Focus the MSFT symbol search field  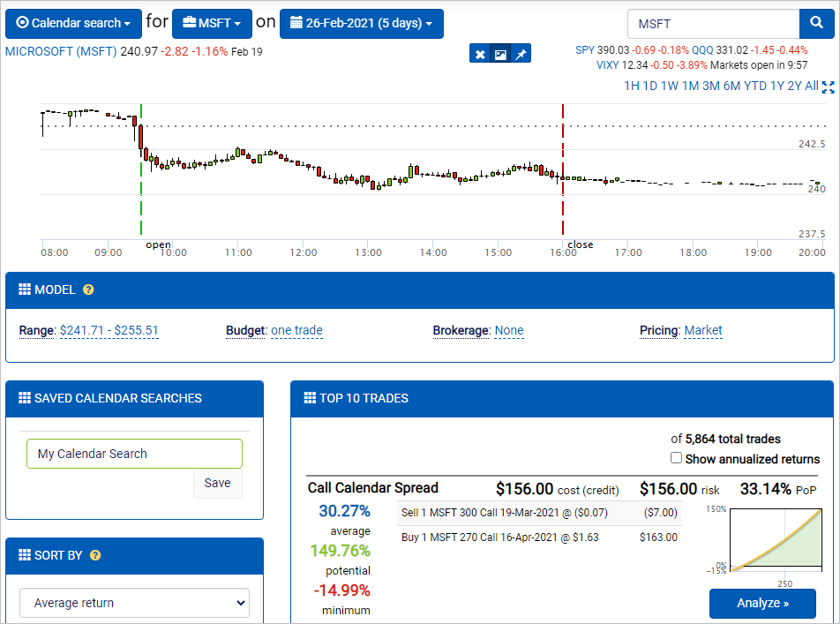(x=713, y=24)
